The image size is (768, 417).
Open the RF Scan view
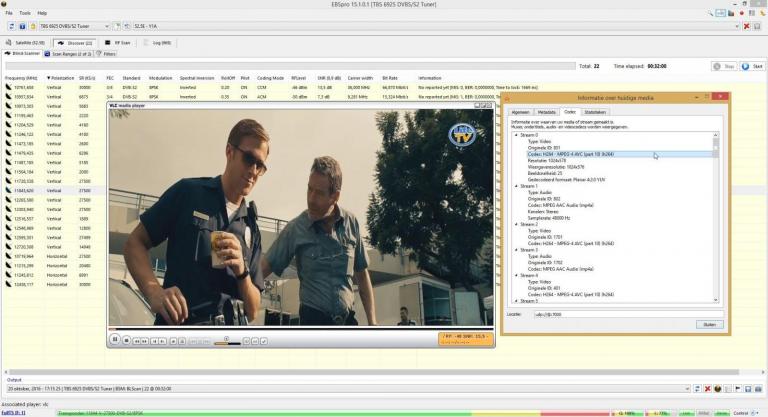point(119,43)
